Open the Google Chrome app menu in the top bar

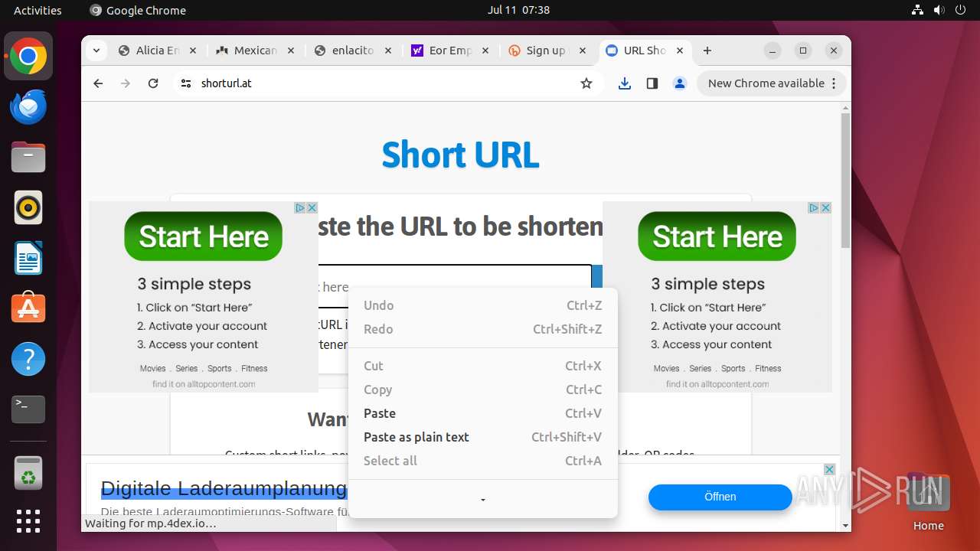pyautogui.click(x=138, y=10)
